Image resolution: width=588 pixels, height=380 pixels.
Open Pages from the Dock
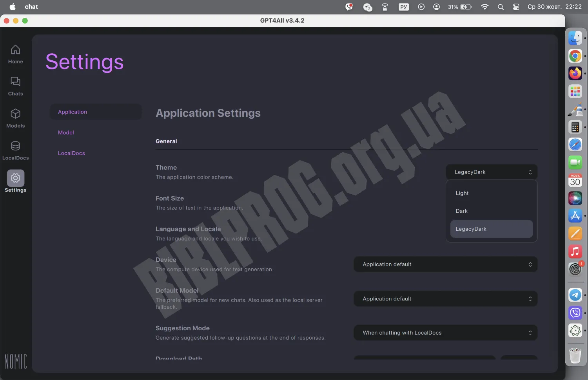click(x=575, y=233)
